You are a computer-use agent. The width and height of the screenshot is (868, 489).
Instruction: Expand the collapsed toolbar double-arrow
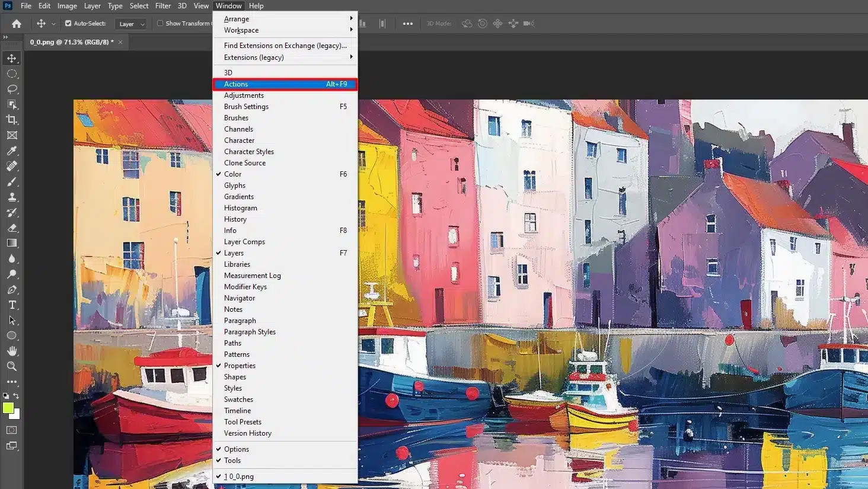pos(5,37)
